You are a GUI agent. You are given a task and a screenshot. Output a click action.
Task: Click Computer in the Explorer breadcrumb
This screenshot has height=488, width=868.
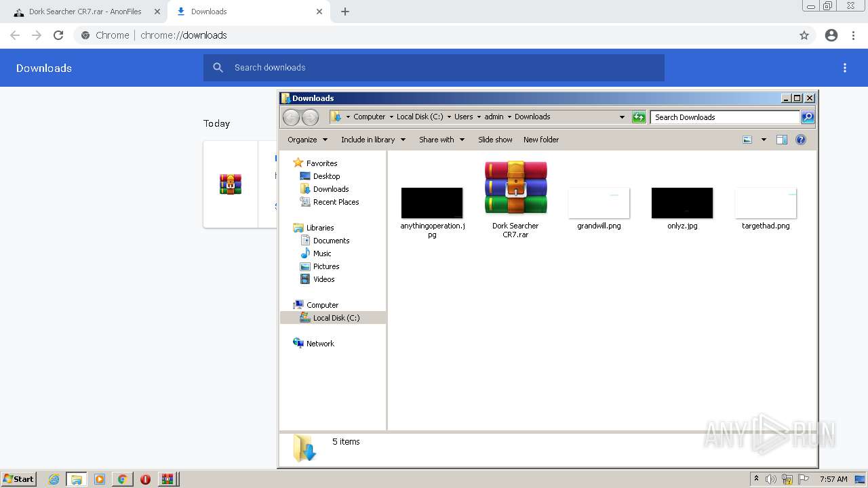pyautogui.click(x=369, y=117)
